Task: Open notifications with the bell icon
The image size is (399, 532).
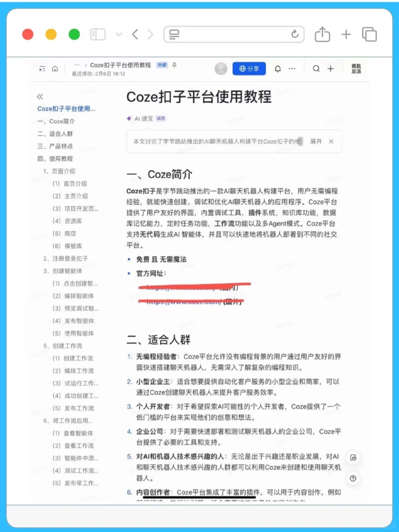Action: click(278, 69)
